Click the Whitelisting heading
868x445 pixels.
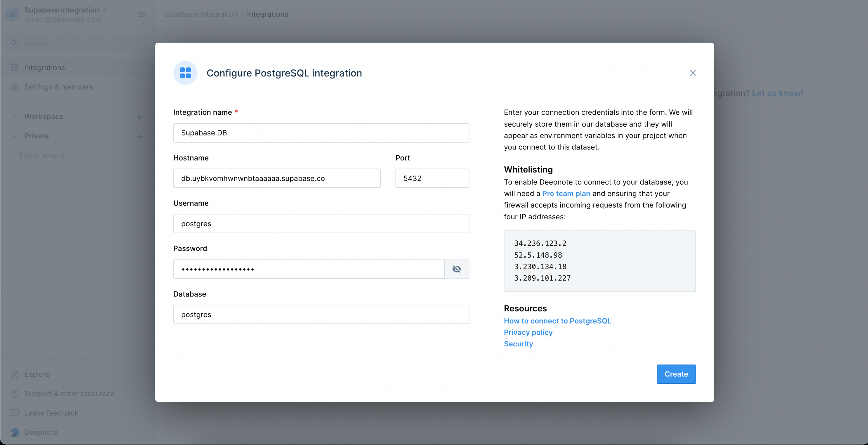click(x=528, y=170)
